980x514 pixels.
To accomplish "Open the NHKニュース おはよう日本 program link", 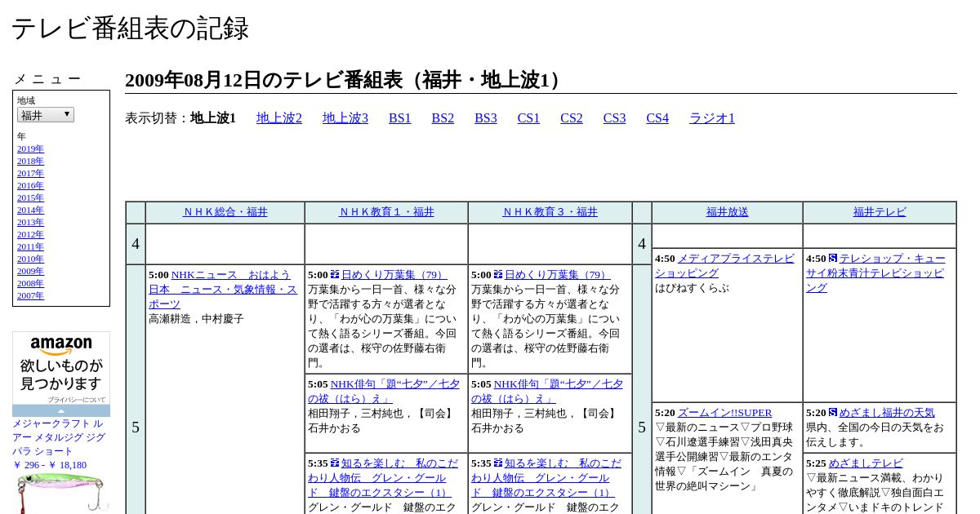I will tap(223, 290).
